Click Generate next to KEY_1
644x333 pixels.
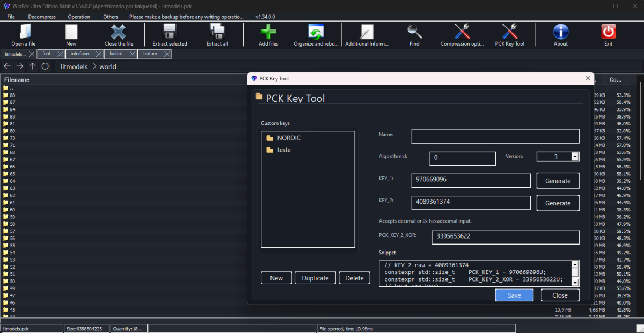pos(558,181)
